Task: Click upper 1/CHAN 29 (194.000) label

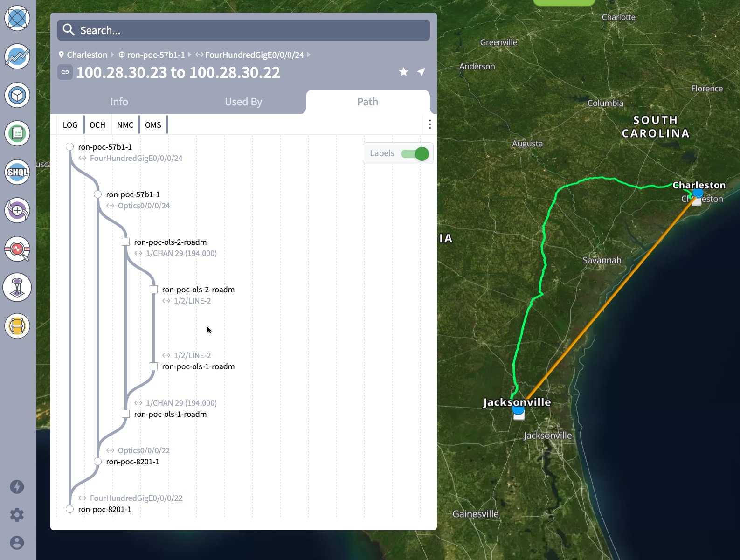Action: 181,253
